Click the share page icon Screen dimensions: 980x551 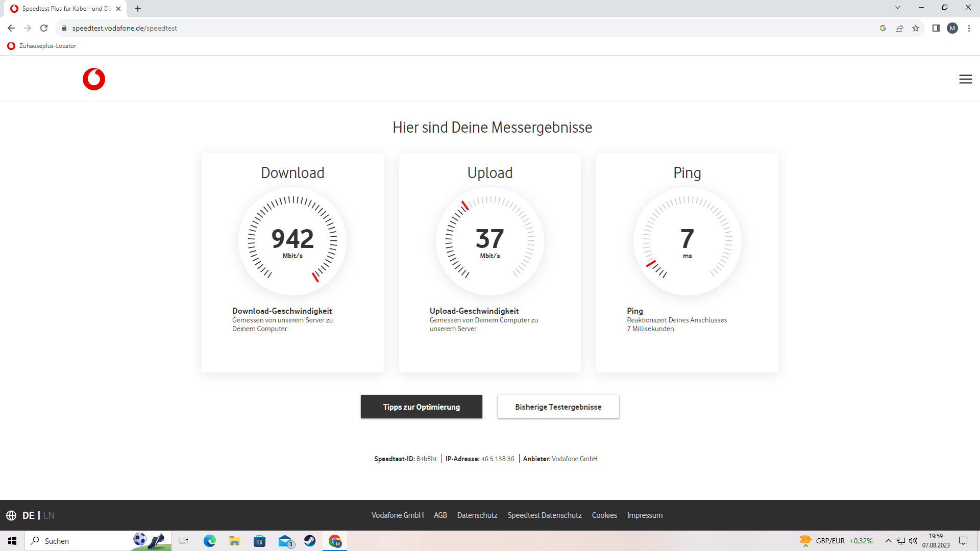point(899,28)
